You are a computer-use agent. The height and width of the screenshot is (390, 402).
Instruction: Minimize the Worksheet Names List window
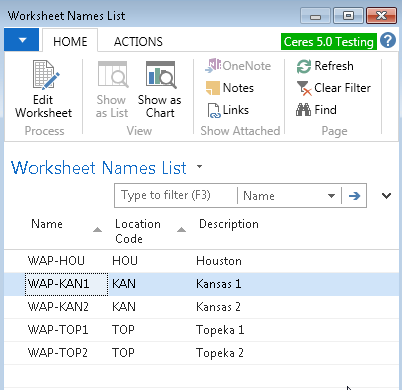tap(315, 16)
